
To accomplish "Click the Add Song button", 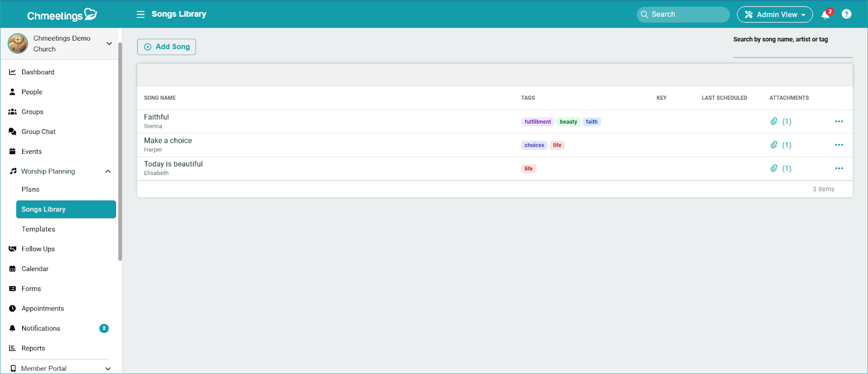I will [167, 47].
